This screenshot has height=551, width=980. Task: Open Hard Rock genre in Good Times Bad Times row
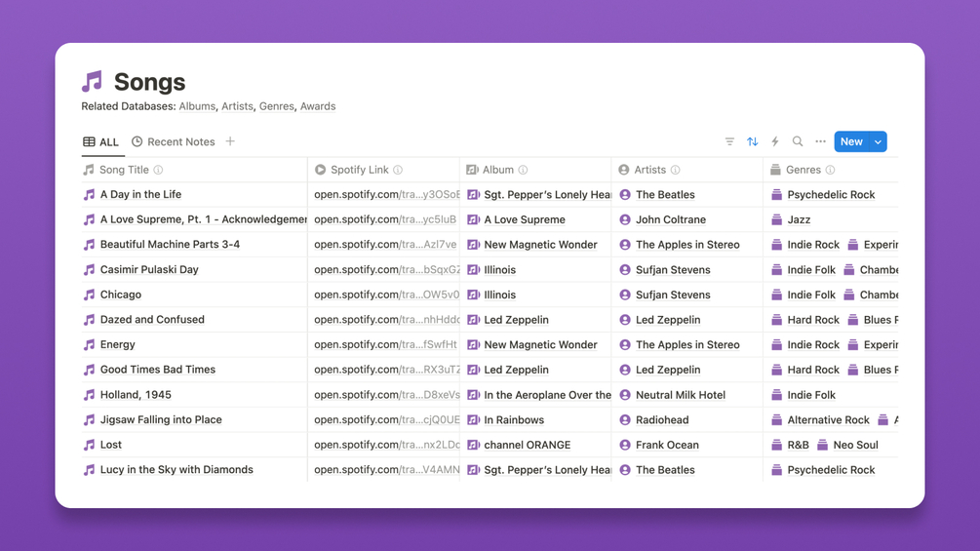tap(813, 370)
